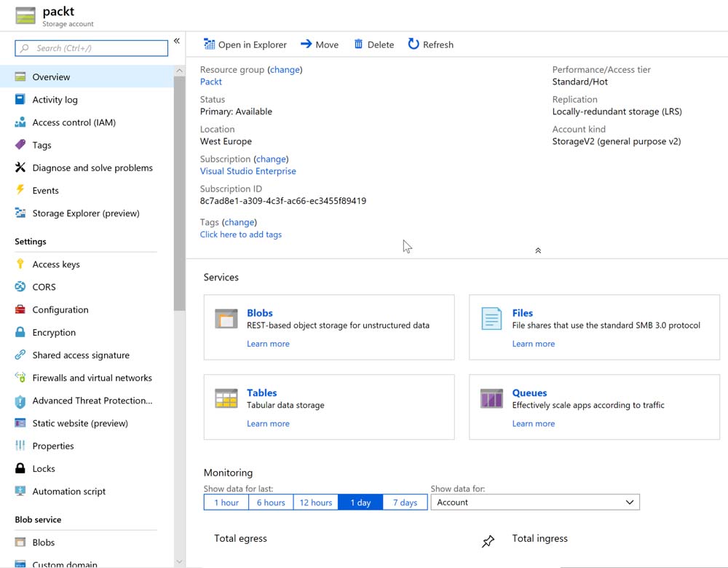
Task: Click the Delete trash can icon
Action: pyautogui.click(x=358, y=44)
